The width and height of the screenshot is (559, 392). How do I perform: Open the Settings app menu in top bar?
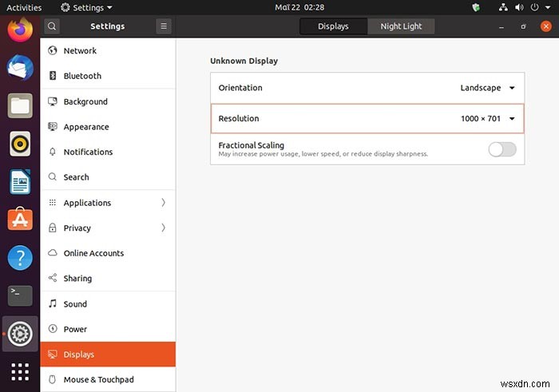pos(86,7)
